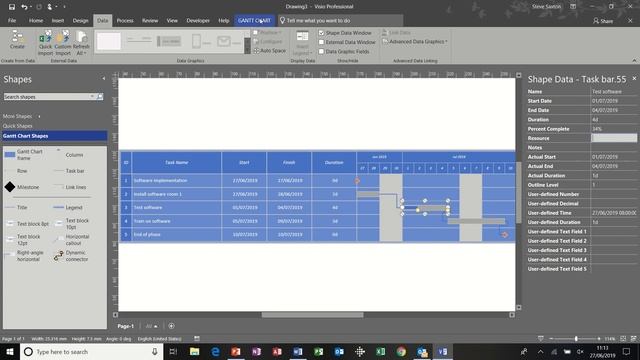The width and height of the screenshot is (640, 360).
Task: Select the Row shape in stencil
Action: click(16, 171)
